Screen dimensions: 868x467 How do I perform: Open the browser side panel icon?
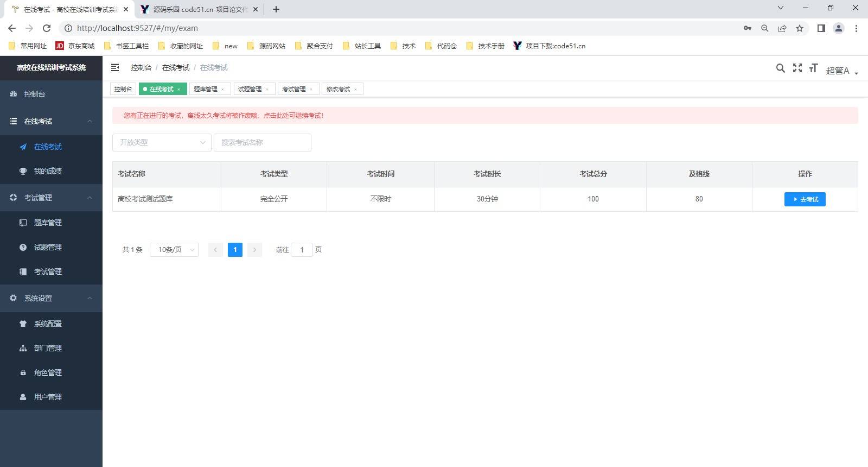[x=821, y=28]
